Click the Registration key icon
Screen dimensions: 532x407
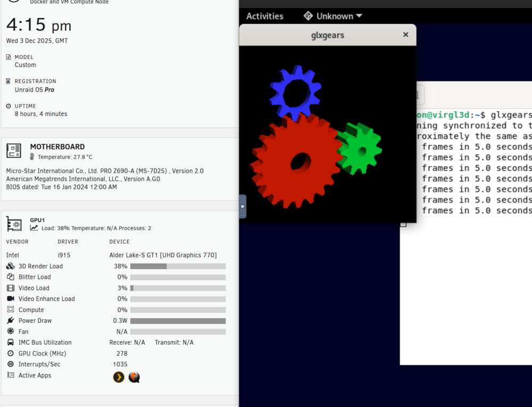(x=8, y=81)
